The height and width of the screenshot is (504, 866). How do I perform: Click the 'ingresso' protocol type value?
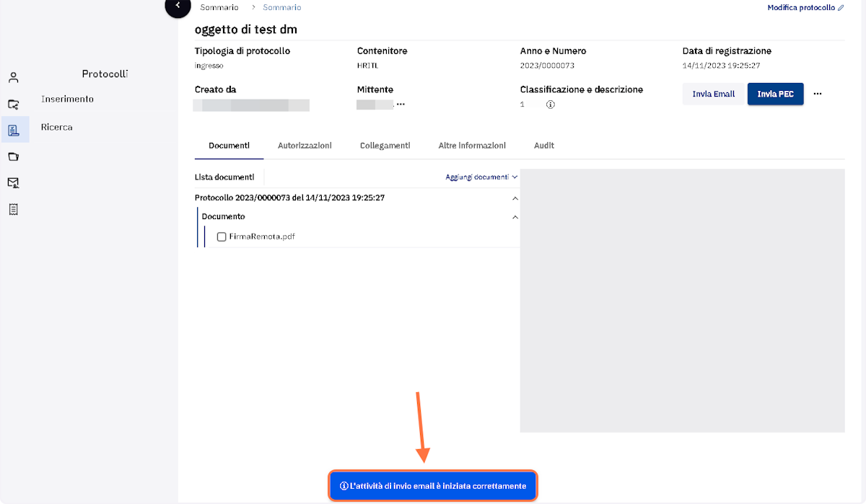[x=209, y=66]
